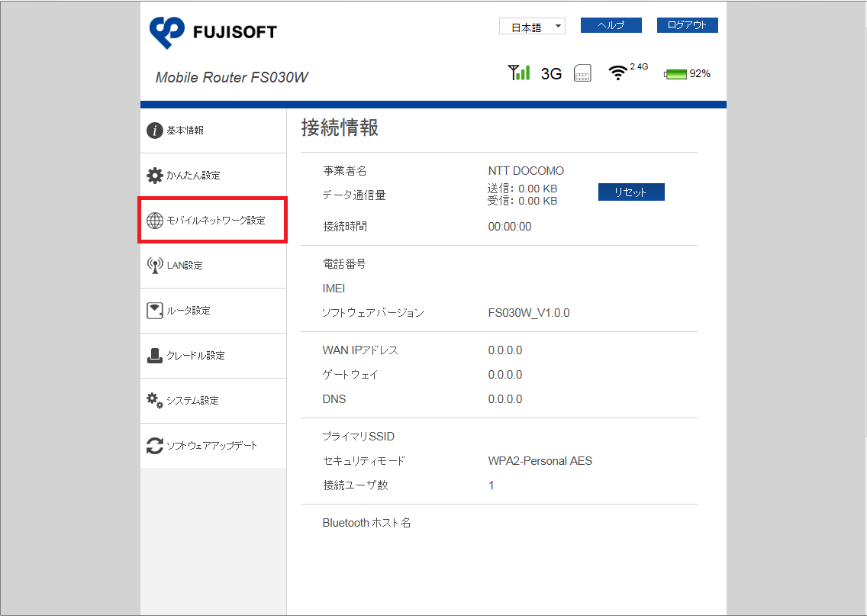Click the router icon for ルータ設定
The height and width of the screenshot is (616, 867).
(155, 311)
